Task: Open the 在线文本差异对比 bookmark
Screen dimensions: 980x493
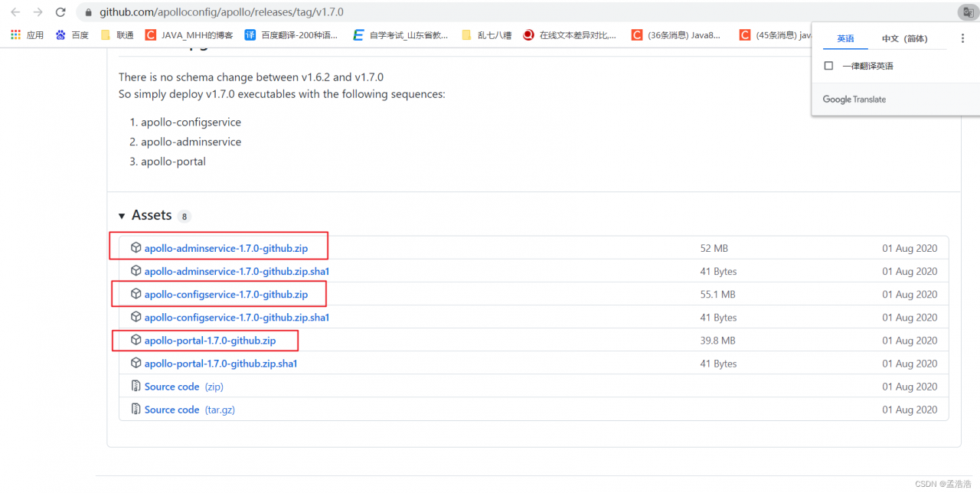Action: pos(570,34)
